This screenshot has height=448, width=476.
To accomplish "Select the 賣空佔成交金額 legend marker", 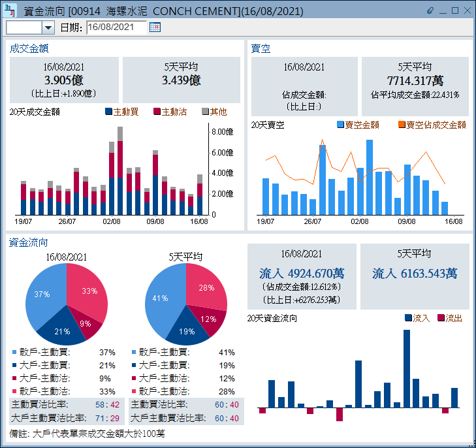I will (402, 125).
